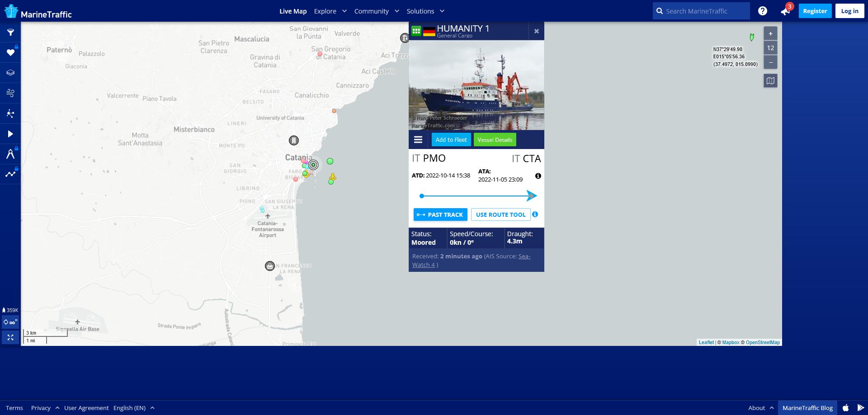Open Terms in the footer
This screenshot has width=868, height=415.
(14, 408)
